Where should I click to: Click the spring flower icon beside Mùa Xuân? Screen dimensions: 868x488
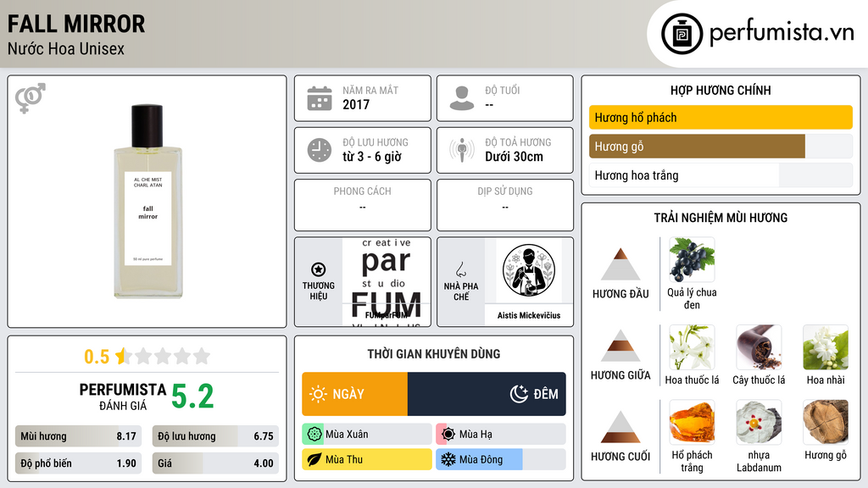[x=314, y=435]
